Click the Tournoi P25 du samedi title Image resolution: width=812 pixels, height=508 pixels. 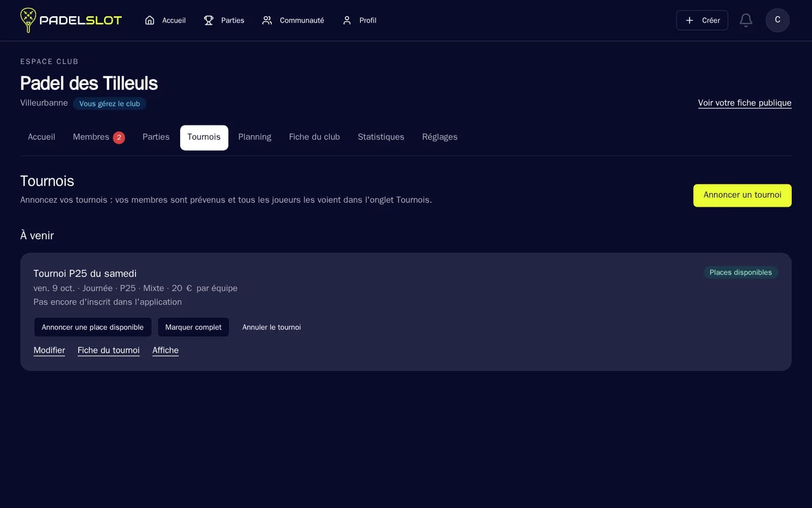coord(85,273)
